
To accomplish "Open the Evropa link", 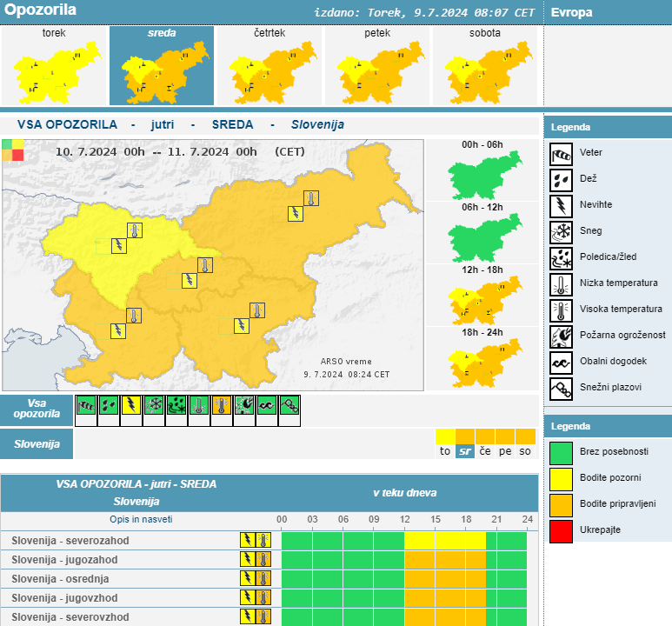I will (x=572, y=12).
